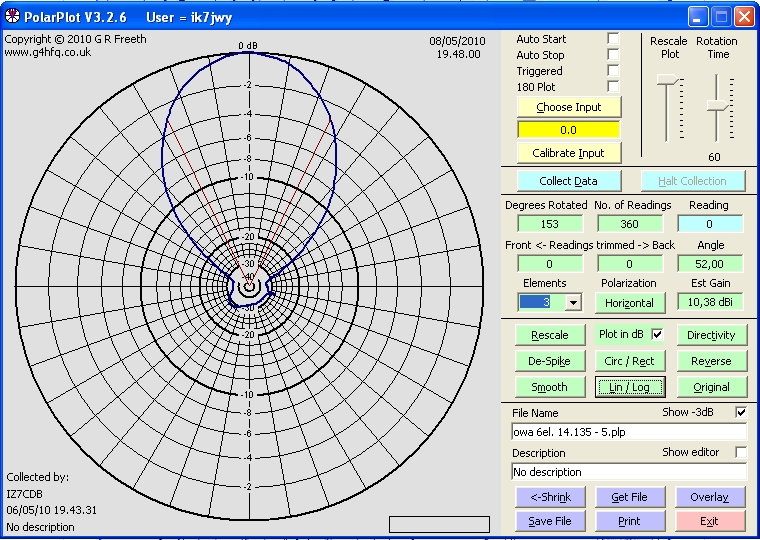Uncheck the Plot in dB checkbox
Screen dimensions: 760x540
(657, 334)
